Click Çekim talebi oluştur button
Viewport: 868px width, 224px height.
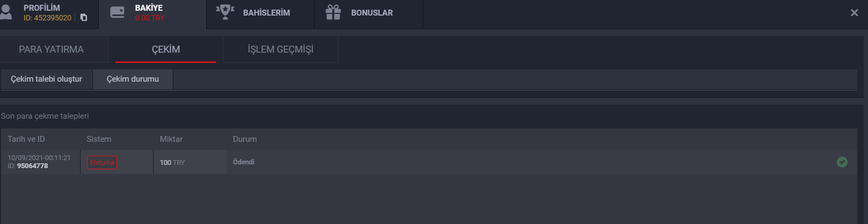coord(47,79)
